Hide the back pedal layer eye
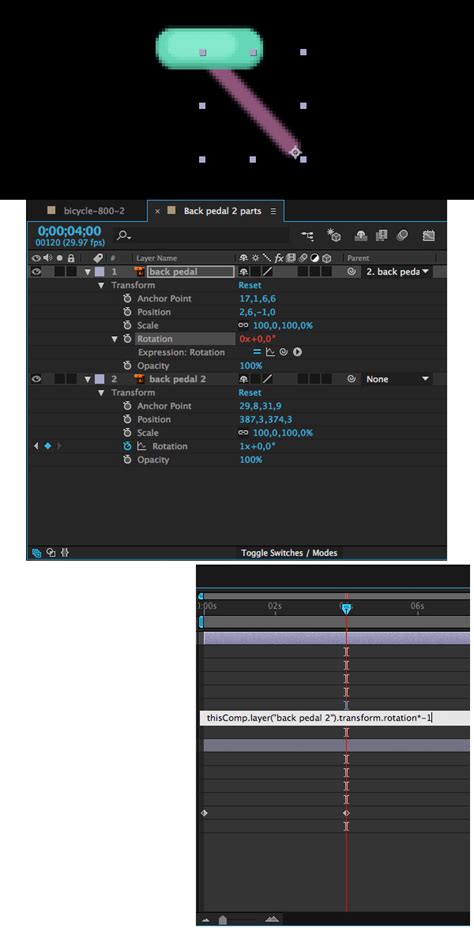 (x=36, y=272)
